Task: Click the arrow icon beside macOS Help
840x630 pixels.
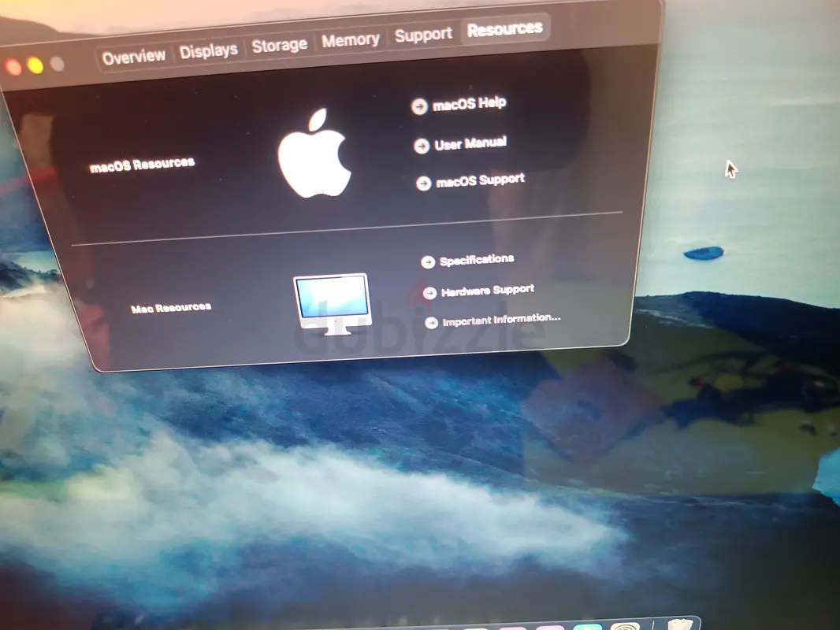Action: tap(420, 106)
